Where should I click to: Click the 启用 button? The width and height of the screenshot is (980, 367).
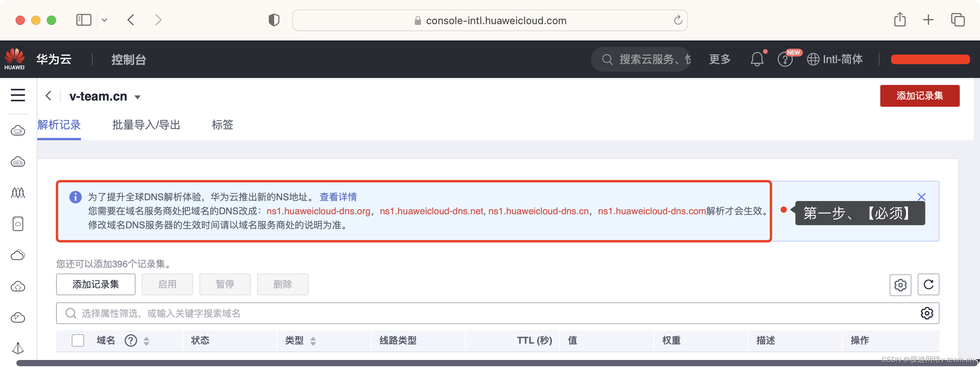[167, 284]
